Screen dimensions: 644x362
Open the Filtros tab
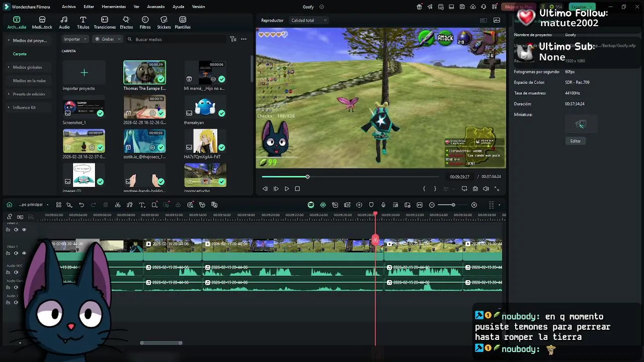tap(145, 23)
